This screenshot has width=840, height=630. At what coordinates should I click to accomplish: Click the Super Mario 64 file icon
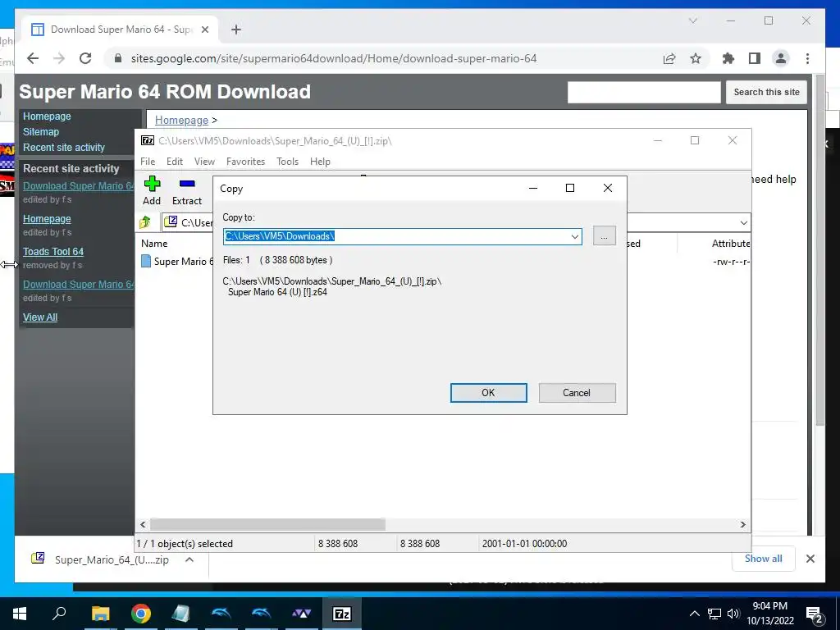tap(146, 261)
